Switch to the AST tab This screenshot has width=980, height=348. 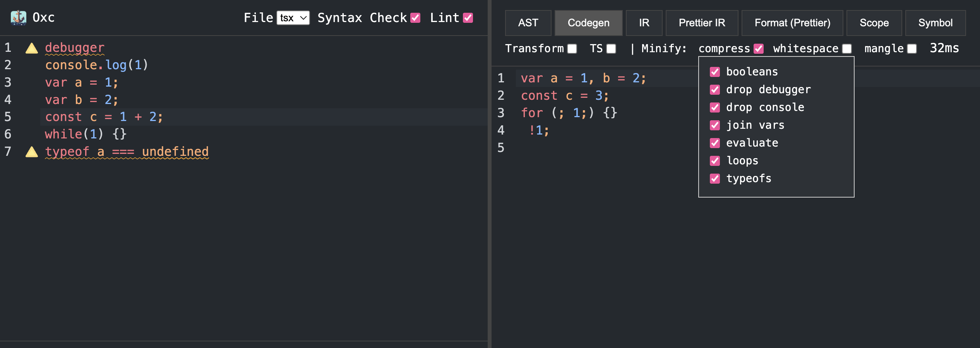528,23
